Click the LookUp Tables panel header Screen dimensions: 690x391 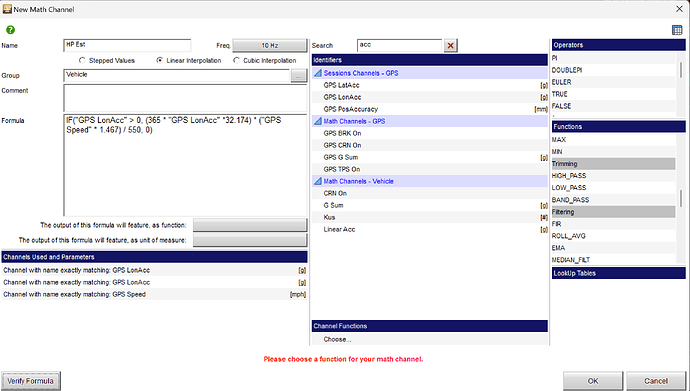pyautogui.click(x=618, y=273)
